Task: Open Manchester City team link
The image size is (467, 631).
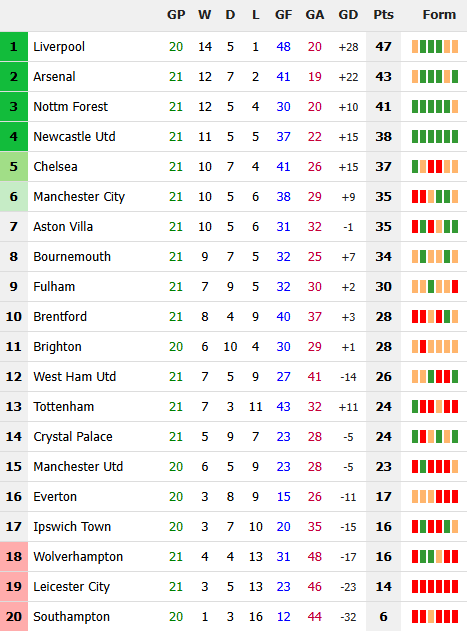Action: [x=79, y=197]
